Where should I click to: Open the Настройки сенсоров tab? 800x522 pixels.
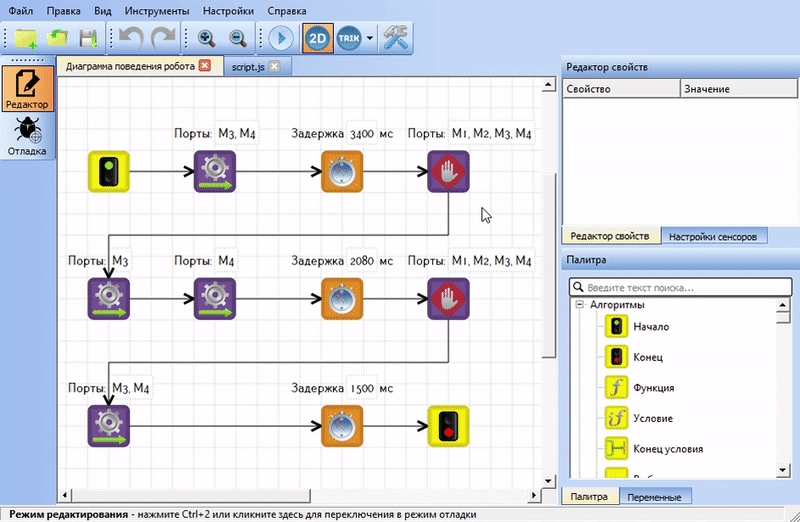tap(717, 237)
